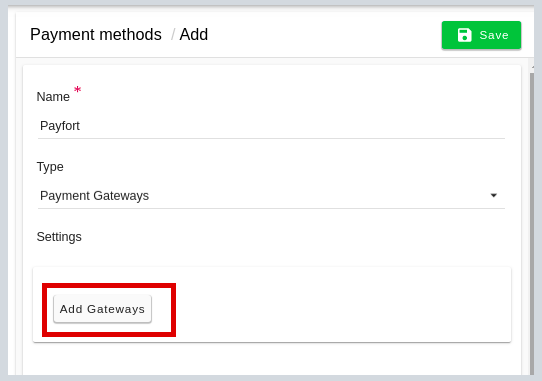The image size is (542, 381).
Task: Click the scrollbar up arrow at the top
Action: pyautogui.click(x=532, y=66)
